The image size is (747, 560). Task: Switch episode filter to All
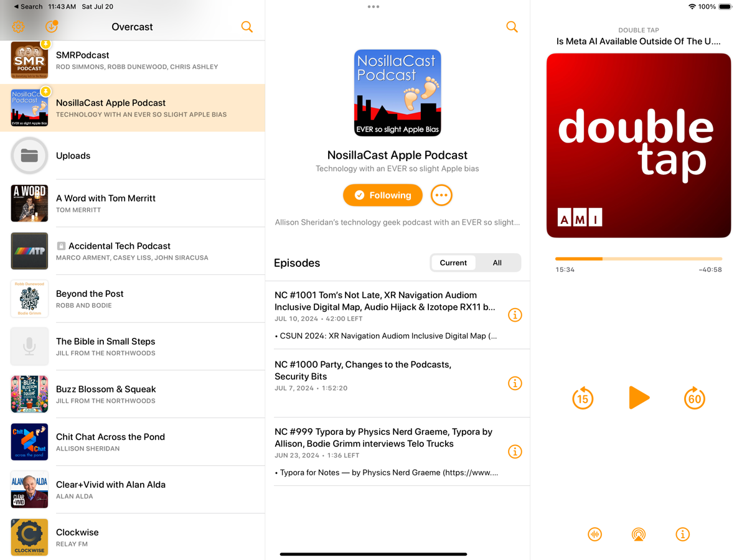pyautogui.click(x=497, y=263)
